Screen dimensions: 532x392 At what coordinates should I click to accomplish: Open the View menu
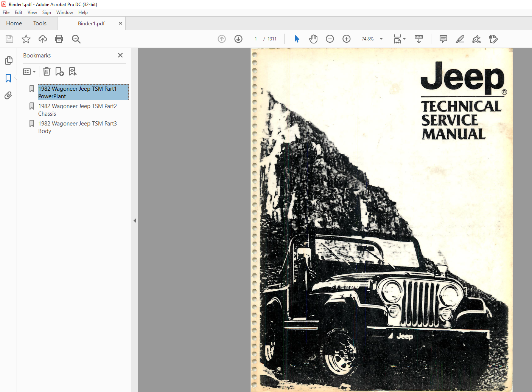[32, 12]
